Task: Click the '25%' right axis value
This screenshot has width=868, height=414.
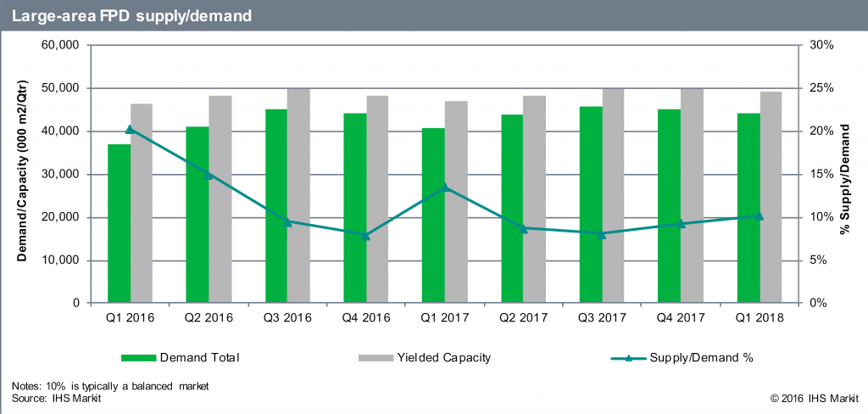Action: coord(822,88)
